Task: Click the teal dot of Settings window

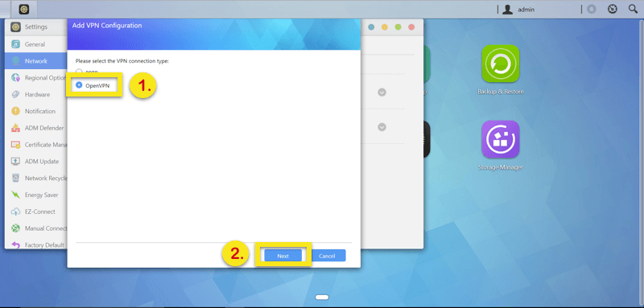Action: [x=371, y=27]
